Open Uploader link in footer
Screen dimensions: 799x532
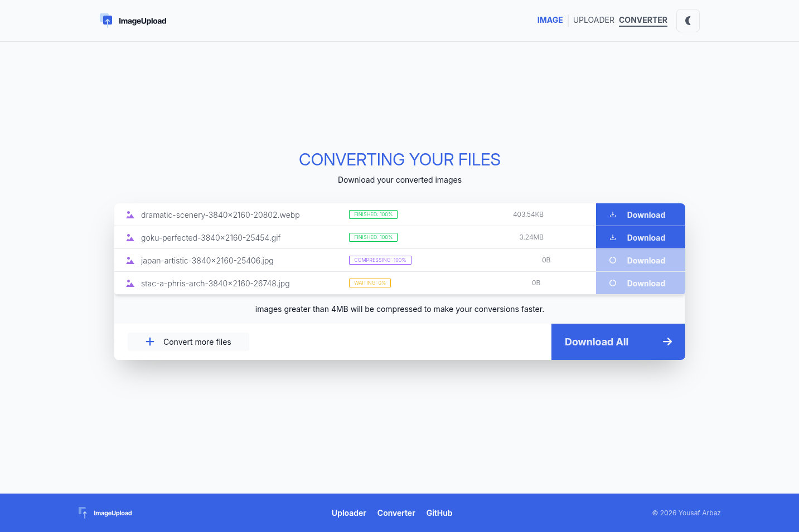pyautogui.click(x=348, y=513)
